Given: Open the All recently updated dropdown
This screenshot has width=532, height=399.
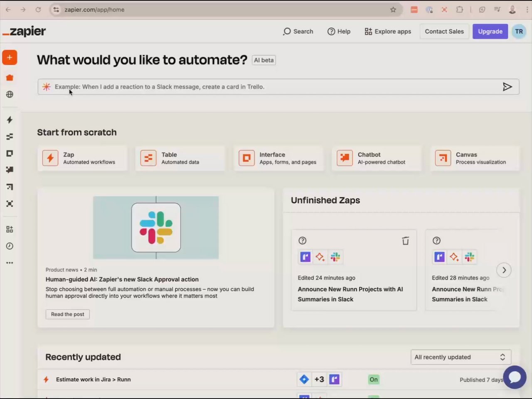Looking at the screenshot, I should [461, 357].
